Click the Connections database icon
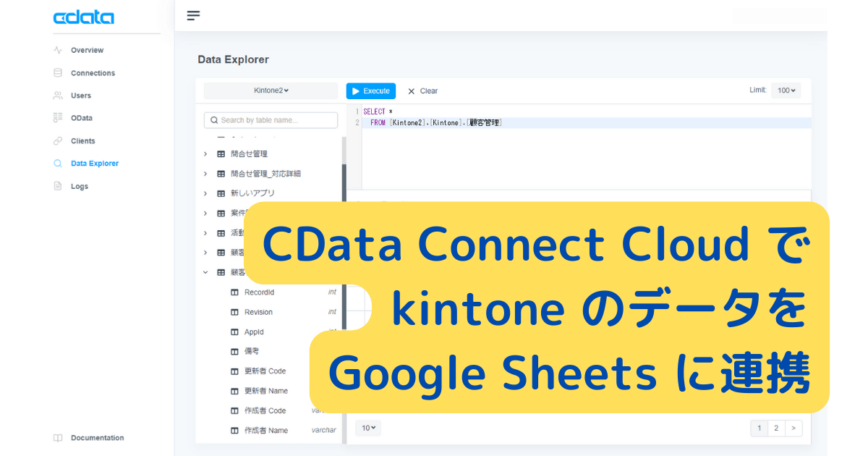This screenshot has height=456, width=868. [x=58, y=72]
